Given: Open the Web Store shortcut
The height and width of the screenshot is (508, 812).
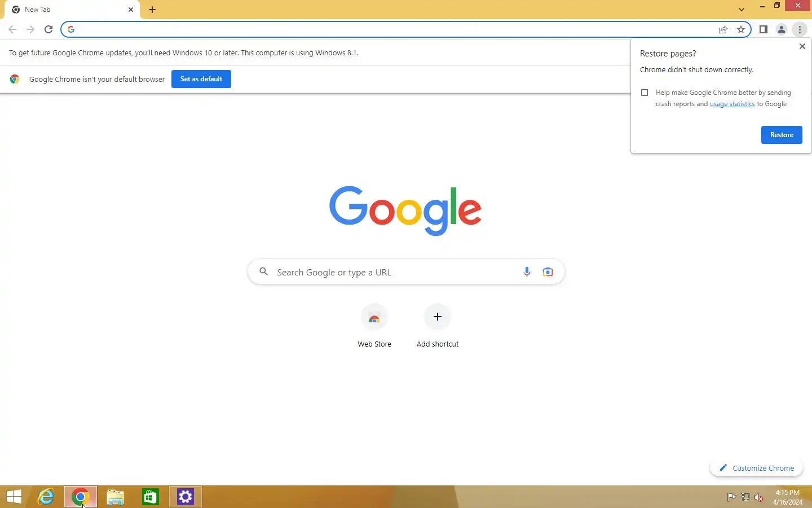Looking at the screenshot, I should (x=374, y=327).
